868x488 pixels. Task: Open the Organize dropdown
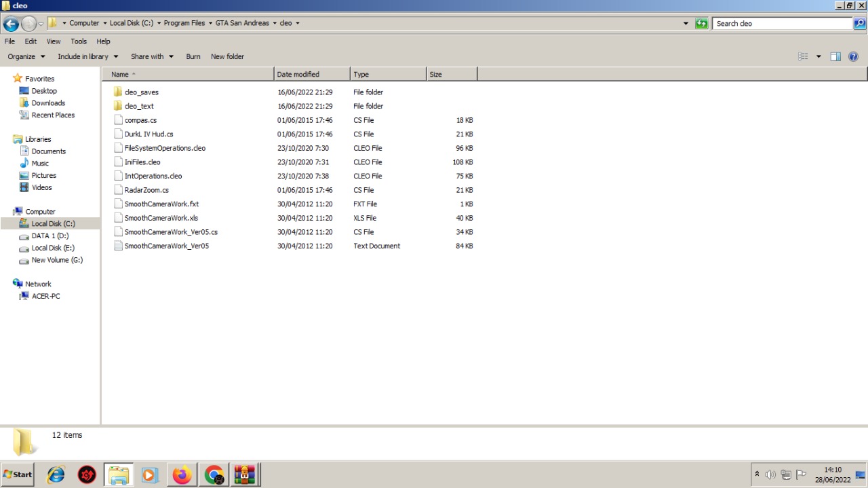[26, 56]
